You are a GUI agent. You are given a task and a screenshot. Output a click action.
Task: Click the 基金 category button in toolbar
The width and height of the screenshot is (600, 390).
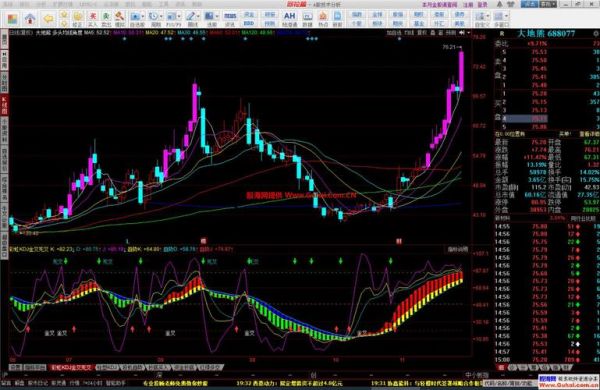418,23
